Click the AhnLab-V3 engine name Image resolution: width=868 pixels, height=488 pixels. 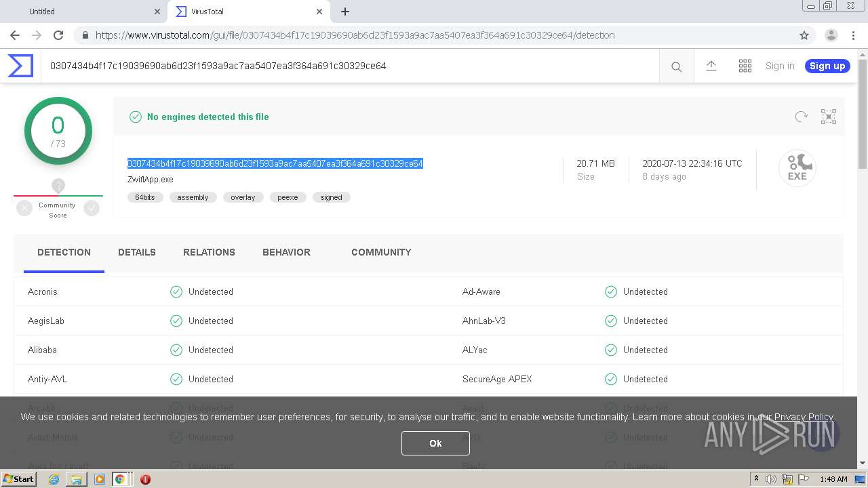tap(484, 321)
